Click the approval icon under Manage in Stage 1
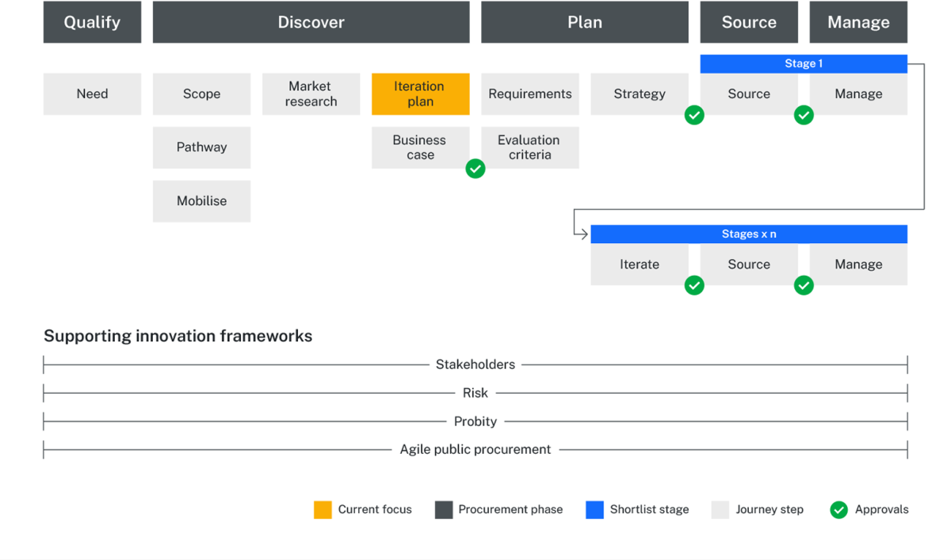 pos(804,115)
